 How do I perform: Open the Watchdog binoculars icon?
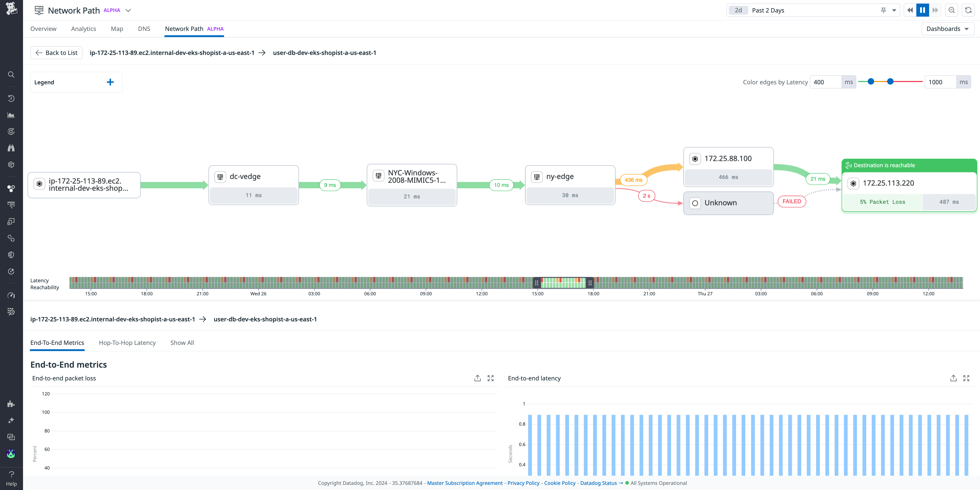pyautogui.click(x=11, y=148)
